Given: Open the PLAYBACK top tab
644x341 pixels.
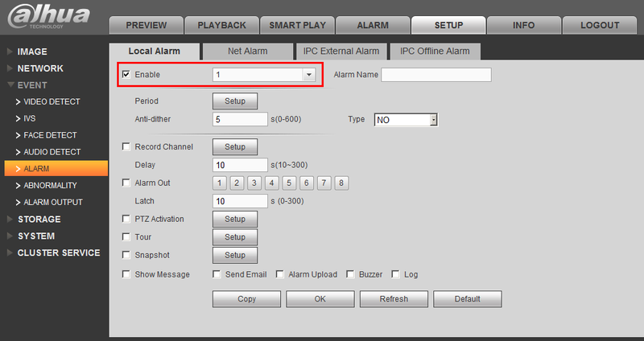Looking at the screenshot, I should (x=222, y=25).
